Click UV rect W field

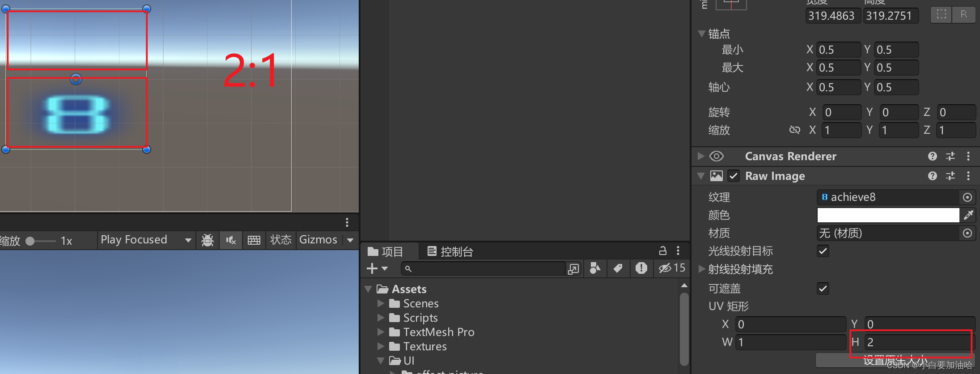point(791,342)
